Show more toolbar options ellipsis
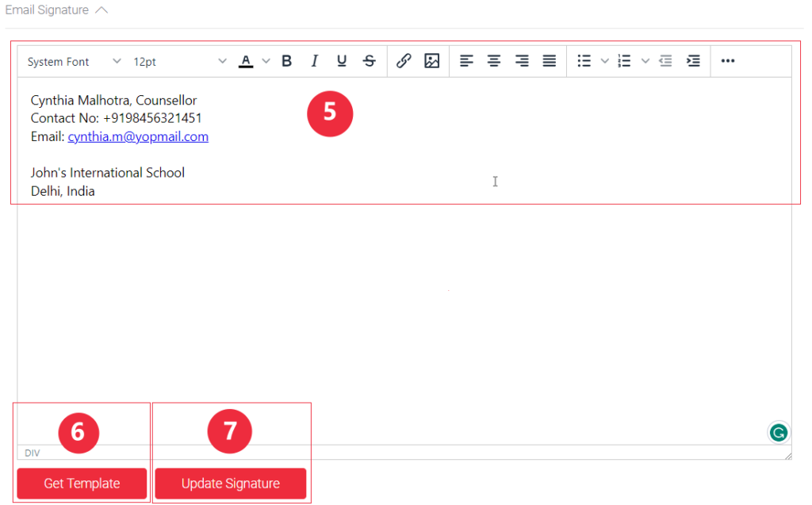 [728, 61]
